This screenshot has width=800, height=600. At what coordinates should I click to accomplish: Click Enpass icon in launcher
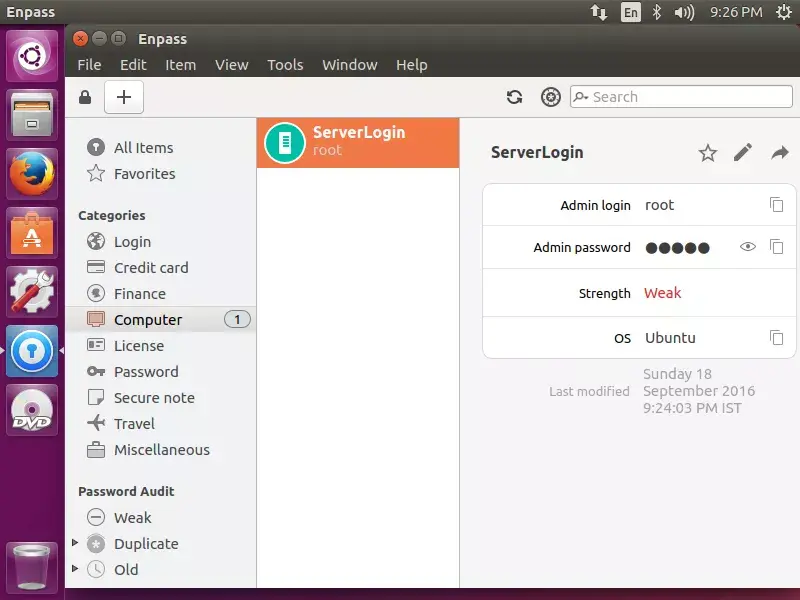click(32, 351)
